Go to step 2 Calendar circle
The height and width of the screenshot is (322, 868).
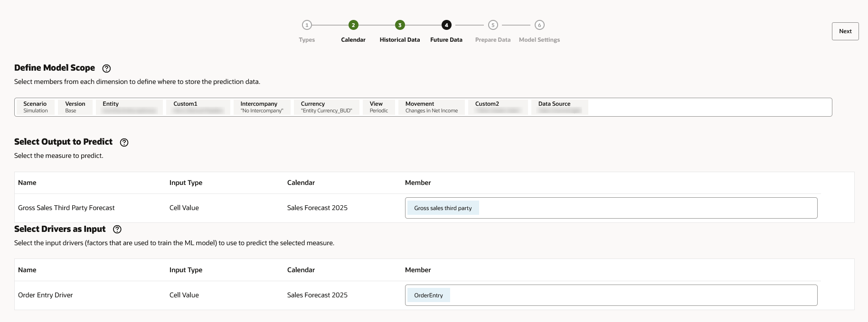click(x=353, y=25)
